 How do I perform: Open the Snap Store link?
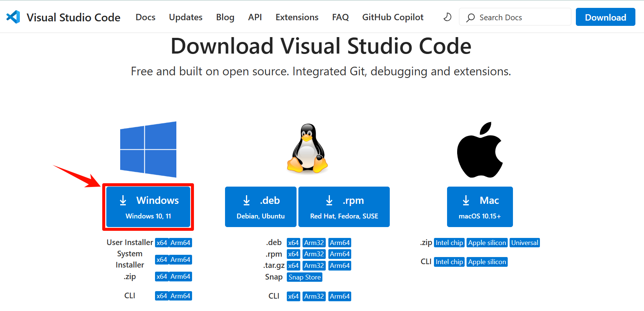[x=305, y=277]
